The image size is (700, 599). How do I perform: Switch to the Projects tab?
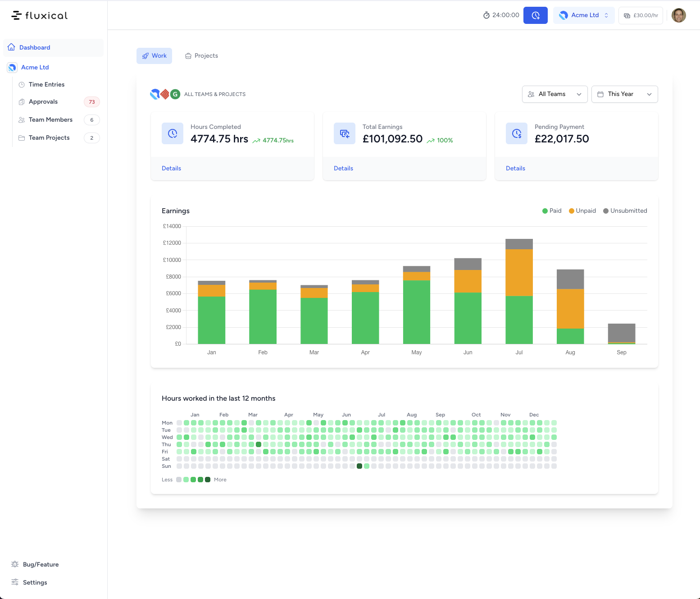201,56
